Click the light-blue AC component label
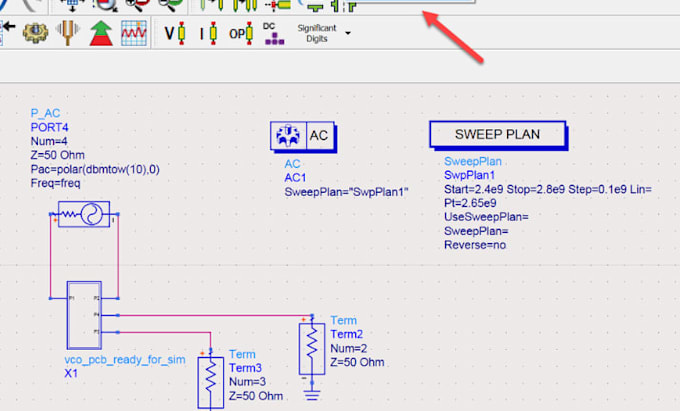The height and width of the screenshot is (411, 680). (292, 164)
